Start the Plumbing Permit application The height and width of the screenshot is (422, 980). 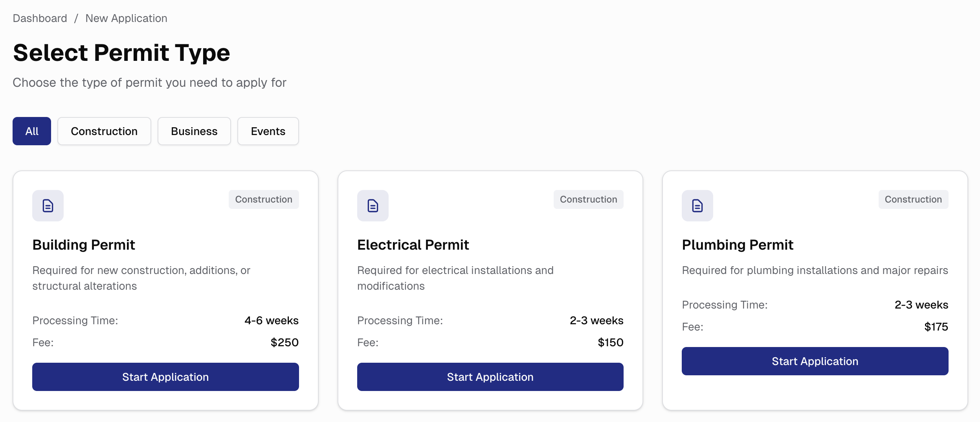(x=815, y=361)
